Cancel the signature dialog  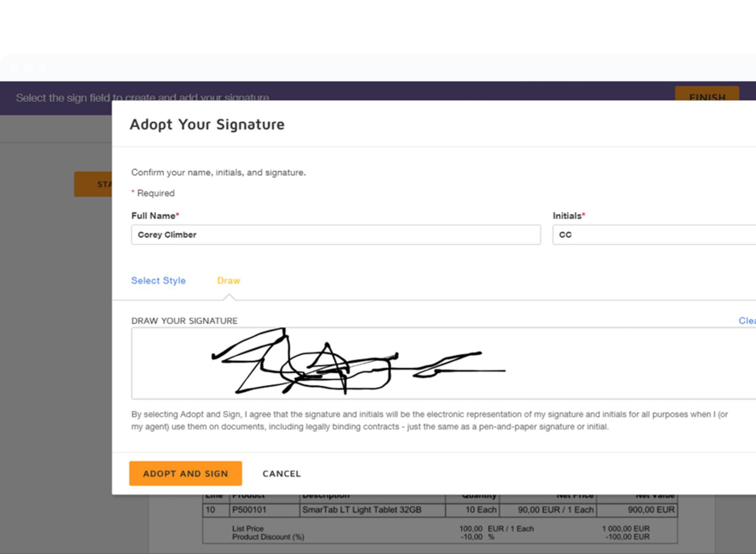point(281,473)
